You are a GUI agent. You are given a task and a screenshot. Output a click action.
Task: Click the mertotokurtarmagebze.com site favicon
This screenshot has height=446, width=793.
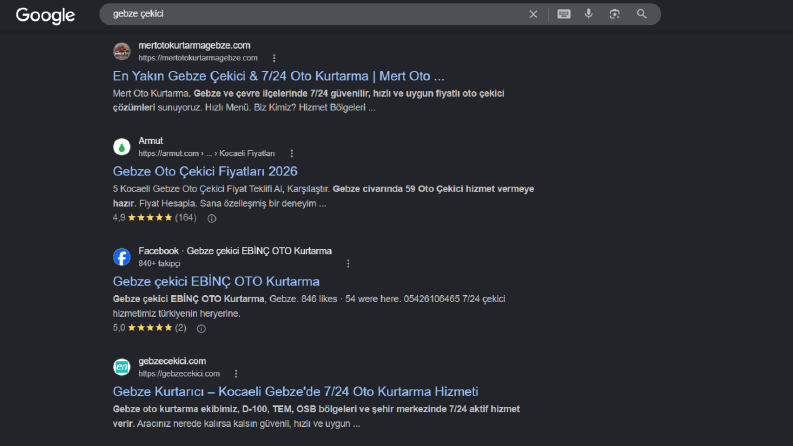[121, 52]
